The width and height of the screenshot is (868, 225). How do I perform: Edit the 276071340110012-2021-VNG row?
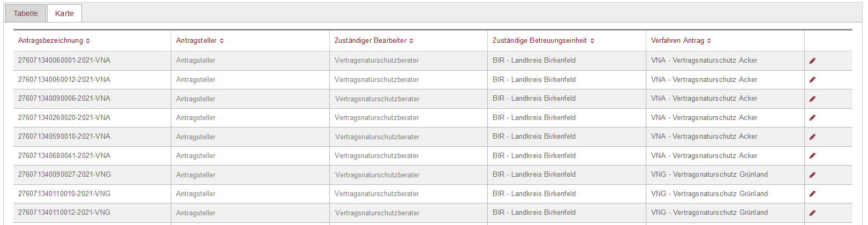click(x=812, y=213)
